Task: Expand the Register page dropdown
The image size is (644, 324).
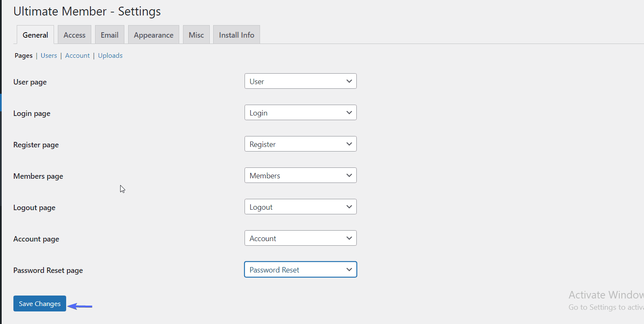Action: click(301, 144)
